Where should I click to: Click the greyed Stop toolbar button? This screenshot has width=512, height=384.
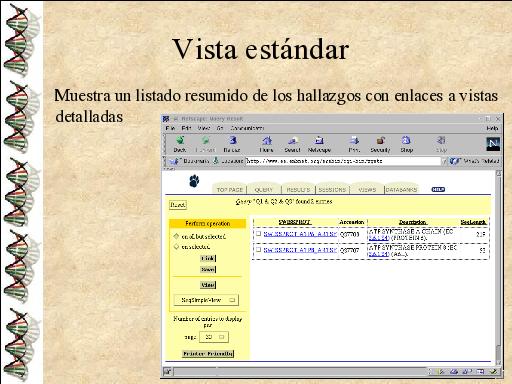[x=441, y=144]
